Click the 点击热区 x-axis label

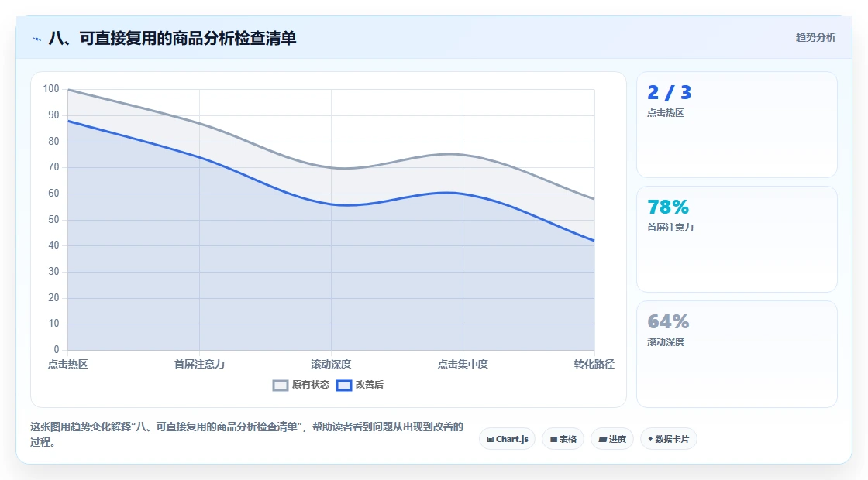pos(68,364)
